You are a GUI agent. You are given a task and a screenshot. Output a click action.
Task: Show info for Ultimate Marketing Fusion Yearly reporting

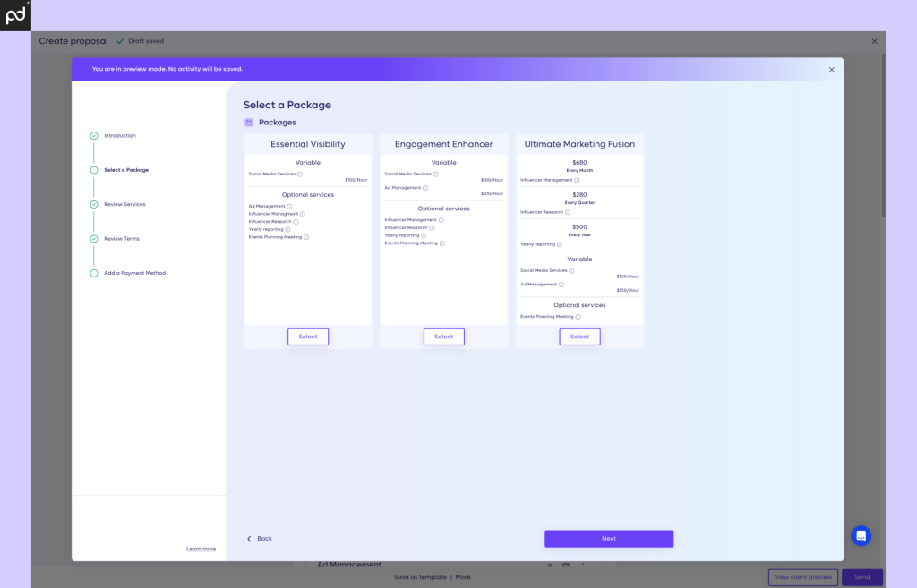(x=560, y=245)
